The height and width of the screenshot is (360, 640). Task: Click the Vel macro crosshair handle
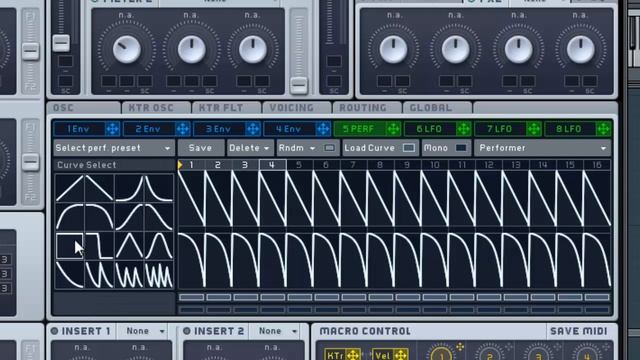(400, 355)
